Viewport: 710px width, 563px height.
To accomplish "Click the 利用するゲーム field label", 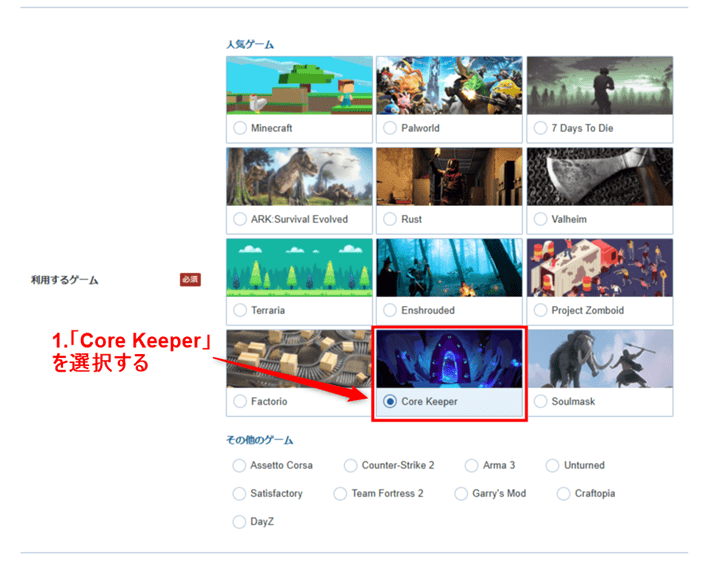I will 64,280.
